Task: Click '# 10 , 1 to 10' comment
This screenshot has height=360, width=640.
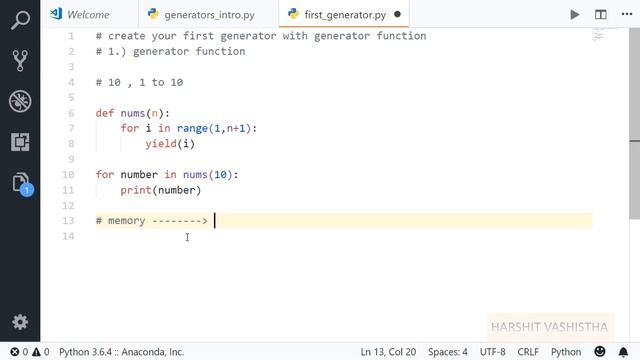Action: (x=139, y=82)
